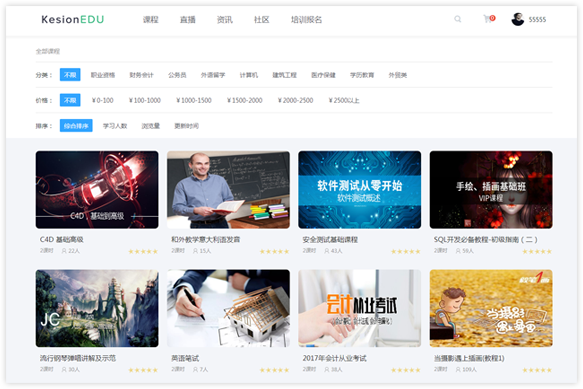This screenshot has height=389, width=583.
Task: Filter category by 学历教育
Action: 362,75
